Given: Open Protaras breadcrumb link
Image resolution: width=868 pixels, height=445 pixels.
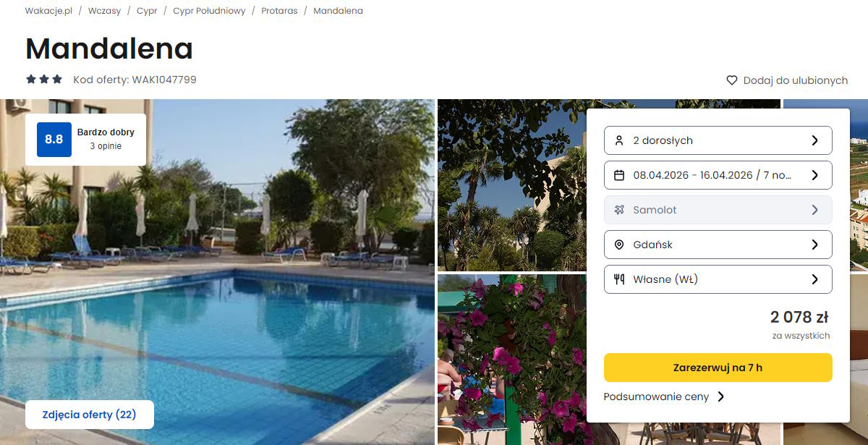Looking at the screenshot, I should pyautogui.click(x=279, y=11).
